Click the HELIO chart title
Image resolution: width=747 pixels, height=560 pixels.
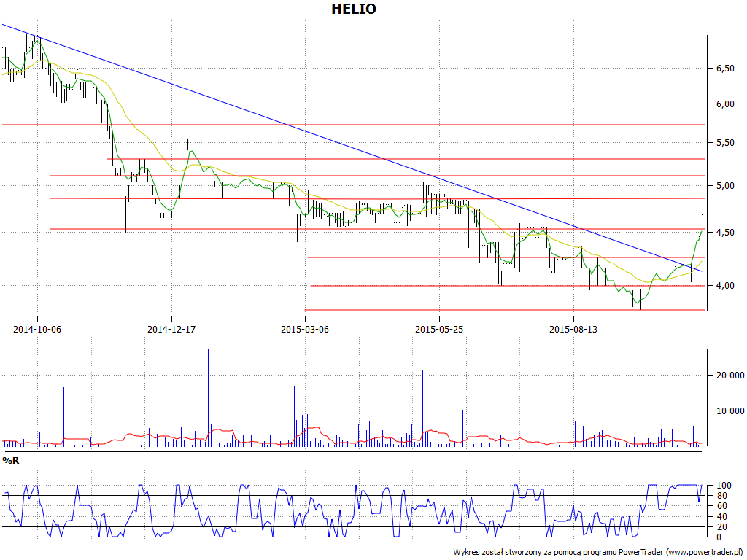click(x=354, y=9)
